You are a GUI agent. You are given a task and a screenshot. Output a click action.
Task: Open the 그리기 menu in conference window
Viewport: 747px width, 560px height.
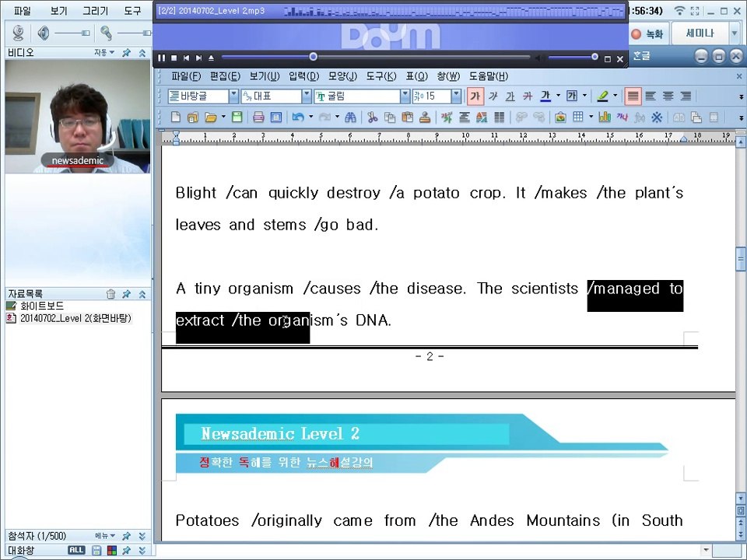point(95,10)
